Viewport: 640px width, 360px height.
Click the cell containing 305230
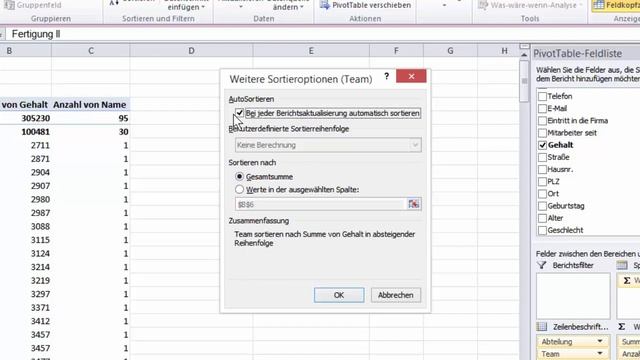coord(26,118)
